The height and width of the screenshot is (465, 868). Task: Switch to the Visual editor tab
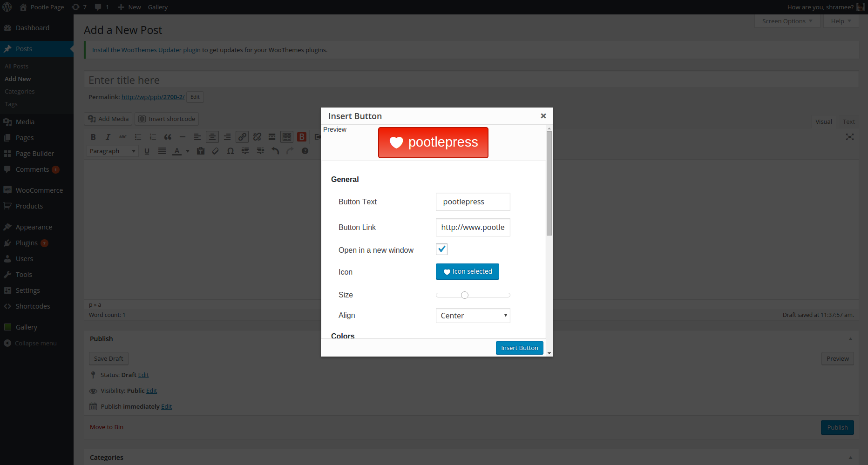click(x=823, y=121)
